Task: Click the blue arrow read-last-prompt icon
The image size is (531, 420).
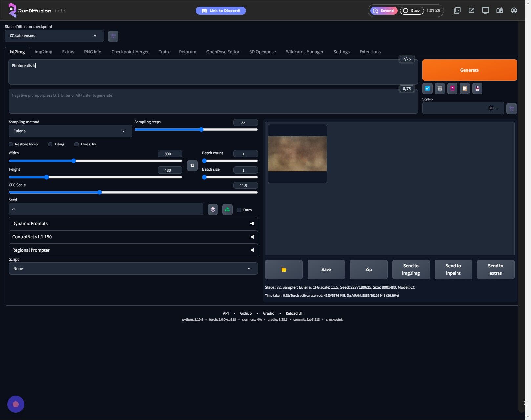Action: pyautogui.click(x=427, y=88)
